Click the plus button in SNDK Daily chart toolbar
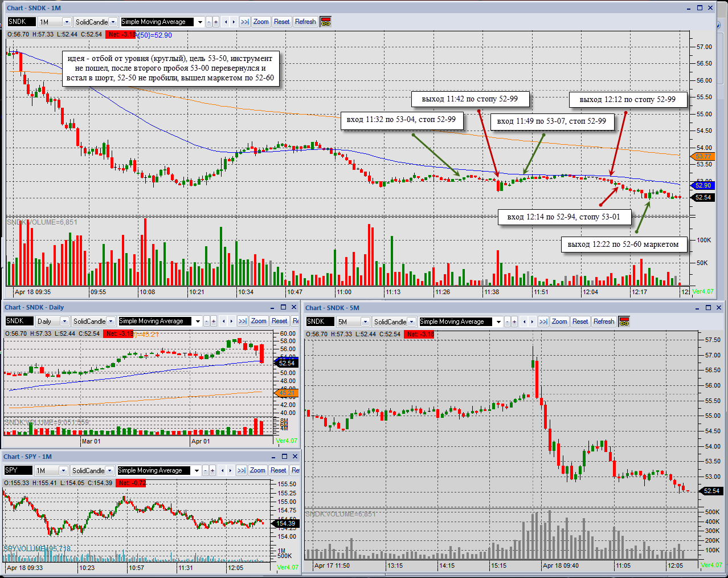Viewport: 728px width, 578px height. click(x=214, y=321)
